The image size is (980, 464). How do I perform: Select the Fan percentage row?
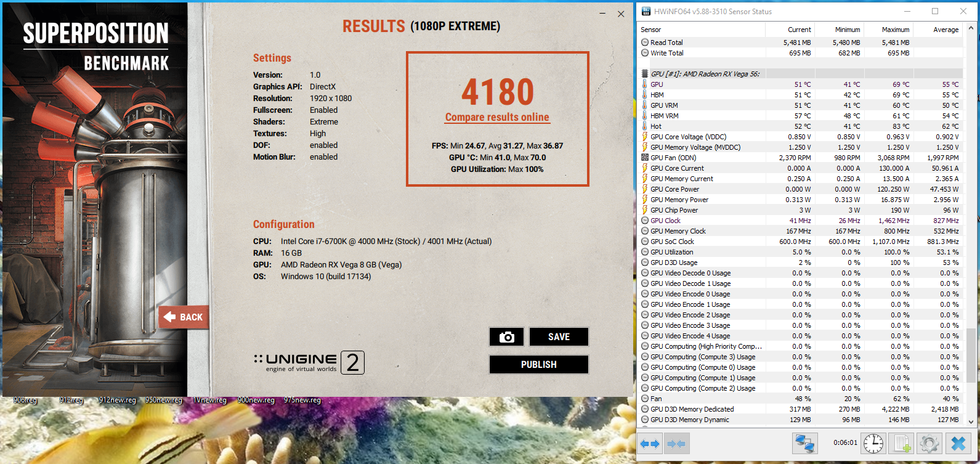click(x=800, y=399)
